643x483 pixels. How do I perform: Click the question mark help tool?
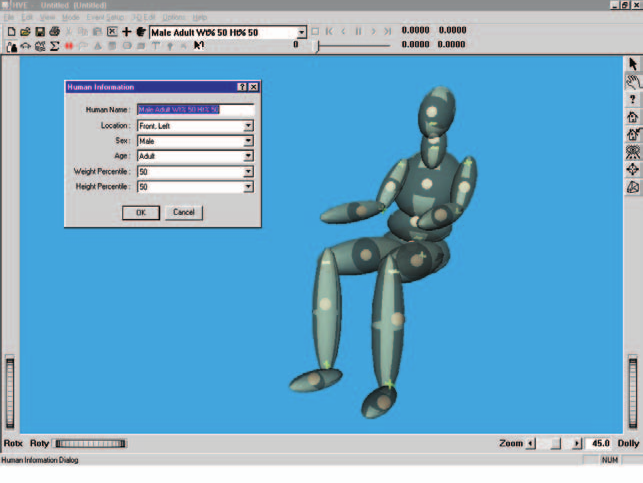pyautogui.click(x=633, y=99)
